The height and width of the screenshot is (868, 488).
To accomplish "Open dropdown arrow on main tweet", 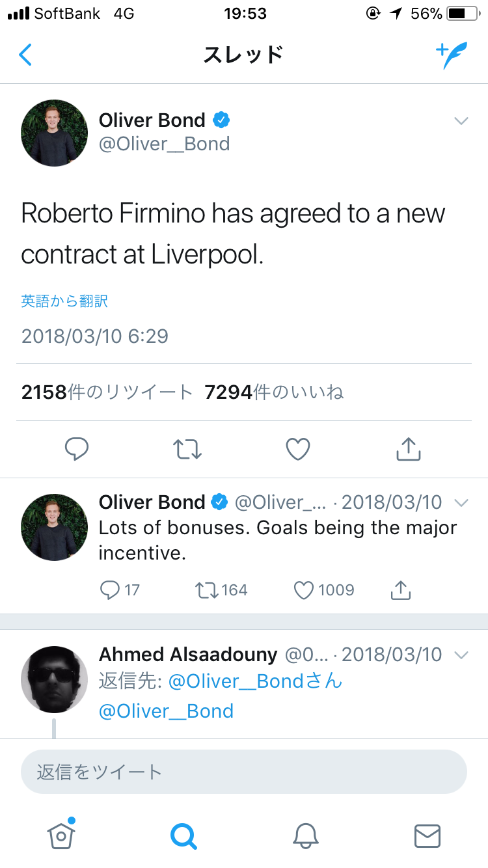I will pos(461,121).
